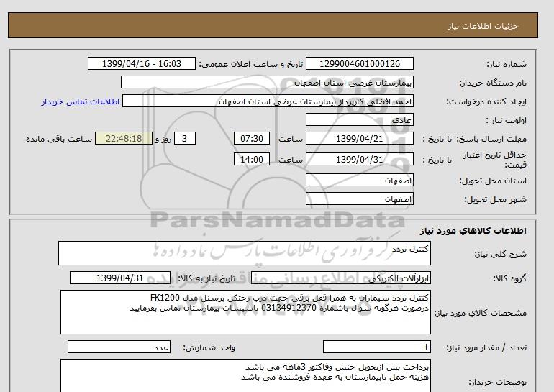Open the buyer contact info link 'اطلاعات تماس خریدار'
The width and height of the screenshot is (554, 392).
point(80,101)
